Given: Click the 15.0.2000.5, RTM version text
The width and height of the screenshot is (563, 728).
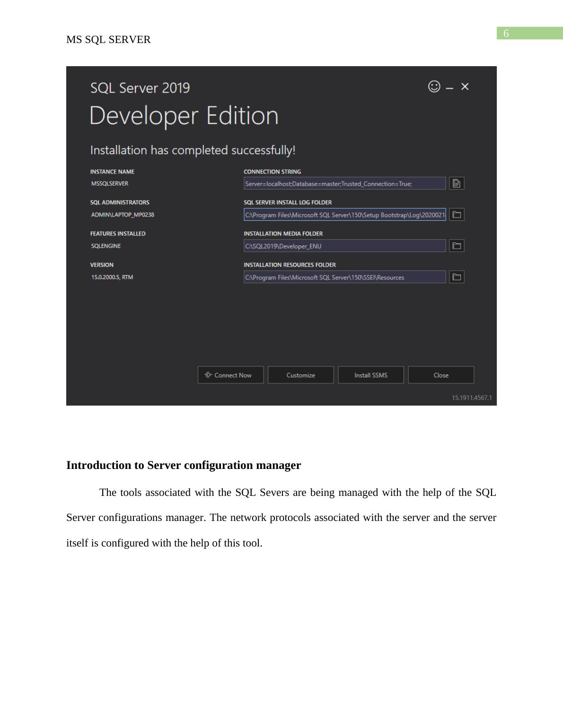Looking at the screenshot, I should (112, 277).
